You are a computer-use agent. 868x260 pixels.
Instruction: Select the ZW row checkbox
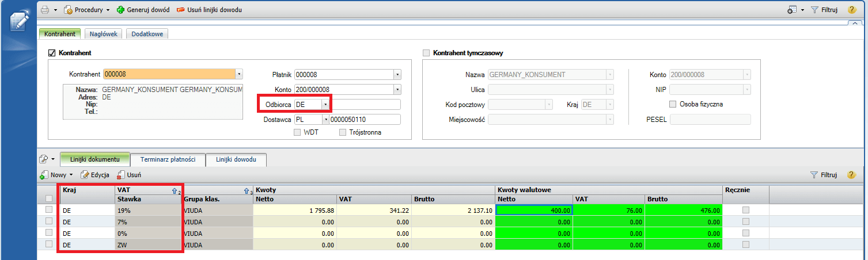(49, 244)
